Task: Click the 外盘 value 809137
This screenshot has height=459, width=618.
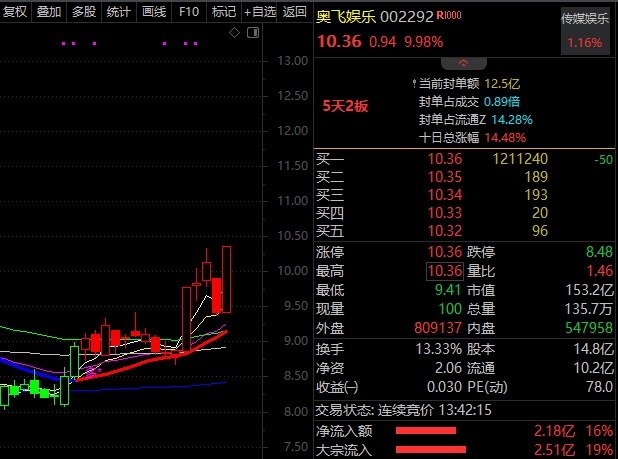Action: coord(438,328)
